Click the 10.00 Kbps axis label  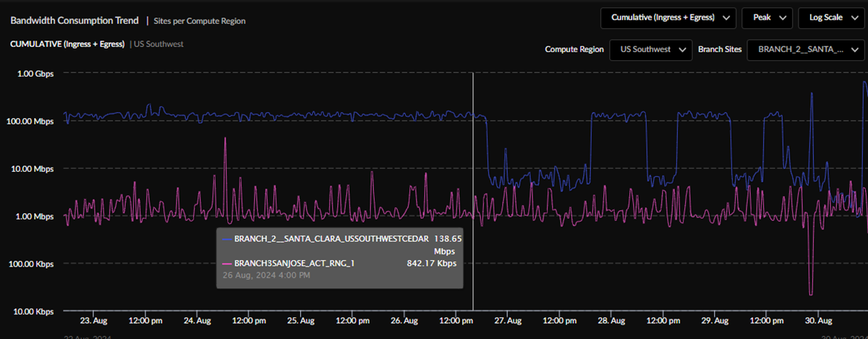34,311
